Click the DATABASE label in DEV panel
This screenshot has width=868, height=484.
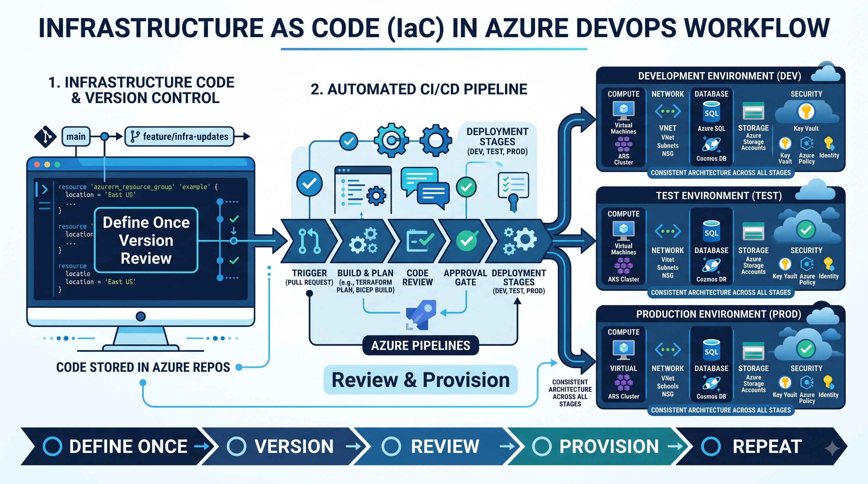pos(711,94)
